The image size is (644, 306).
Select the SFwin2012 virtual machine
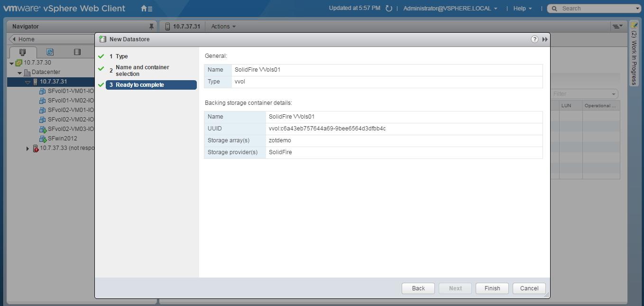pyautogui.click(x=62, y=139)
